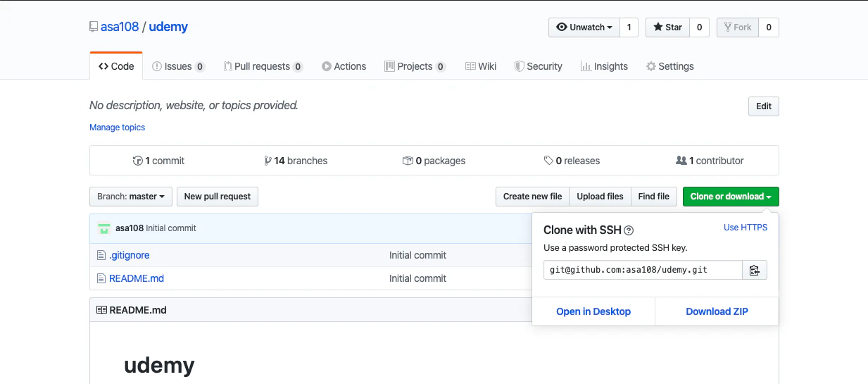This screenshot has height=384, width=868.
Task: Click Upload files button
Action: pyautogui.click(x=600, y=197)
